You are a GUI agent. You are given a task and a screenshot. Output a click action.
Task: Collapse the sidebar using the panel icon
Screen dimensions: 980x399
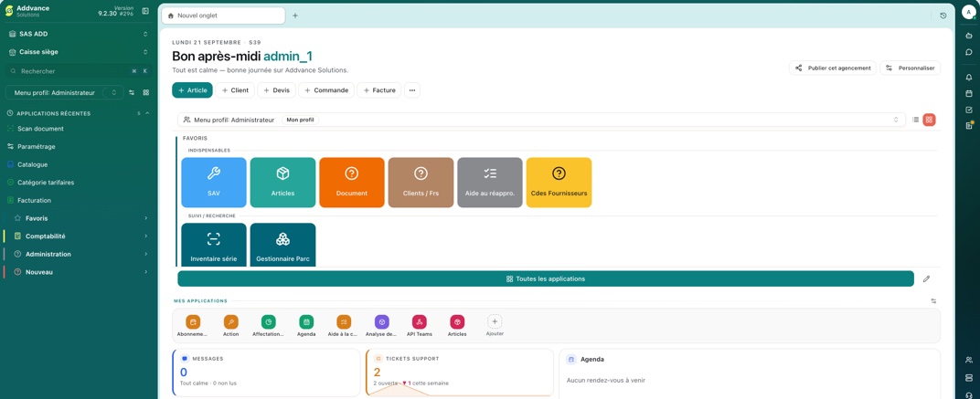coord(145,11)
